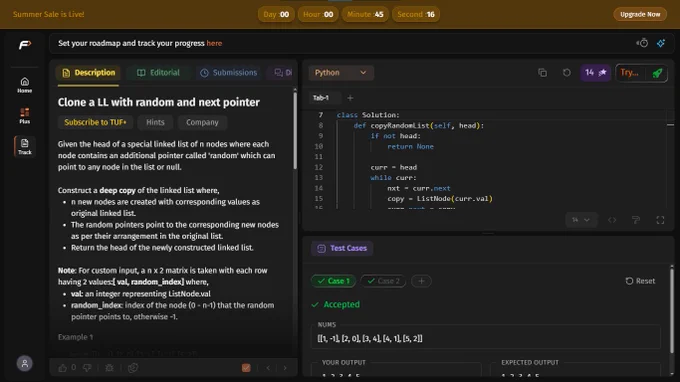
Task: Copy the editor code with the copy icon
Action: [x=543, y=72]
